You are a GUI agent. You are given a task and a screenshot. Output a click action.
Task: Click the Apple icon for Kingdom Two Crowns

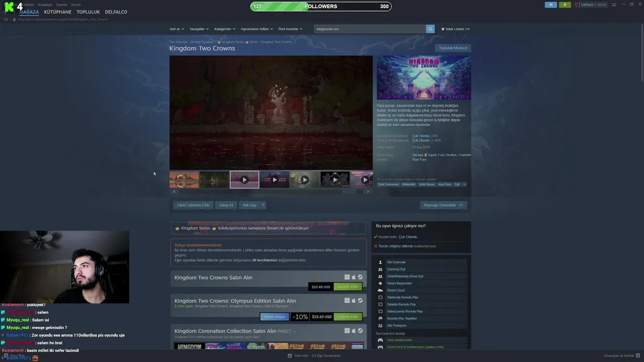coord(354,277)
